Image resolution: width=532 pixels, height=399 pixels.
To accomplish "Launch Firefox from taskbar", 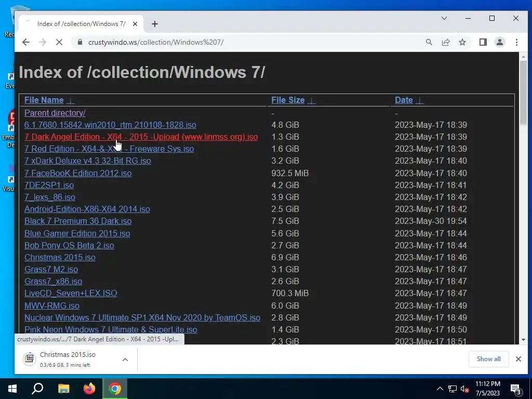I will [x=89, y=389].
